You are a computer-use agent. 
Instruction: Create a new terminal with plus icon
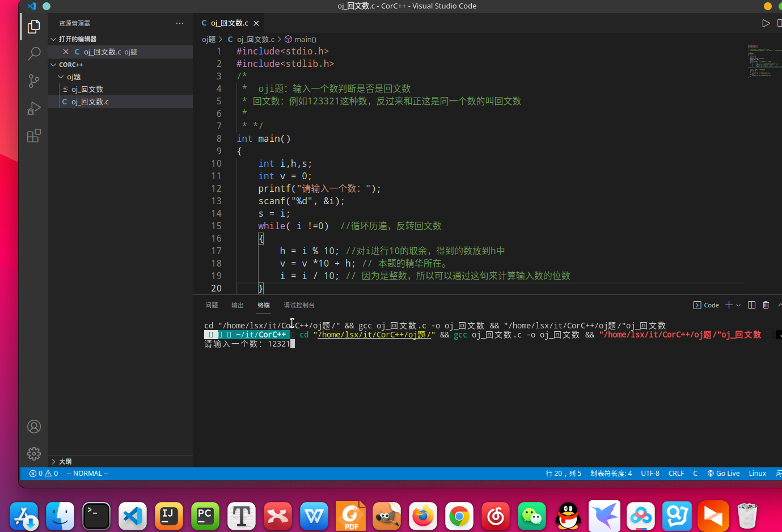[x=729, y=305]
